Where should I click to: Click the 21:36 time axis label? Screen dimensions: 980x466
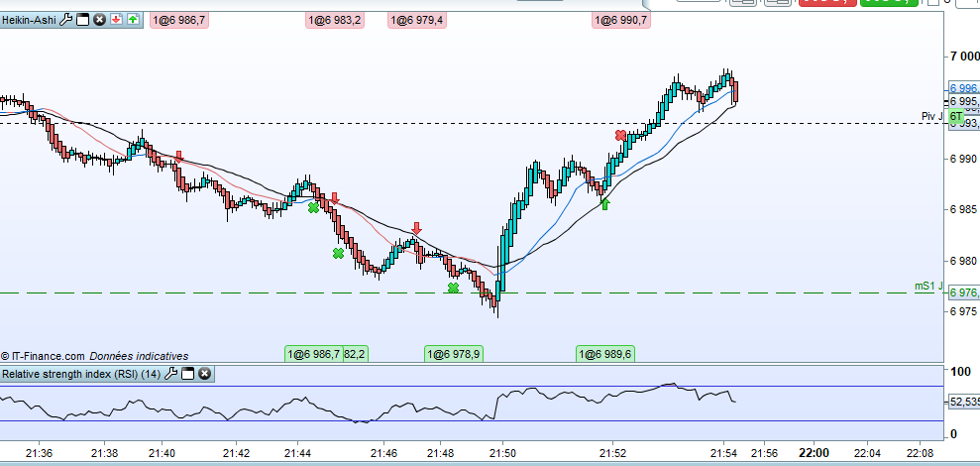tap(40, 451)
